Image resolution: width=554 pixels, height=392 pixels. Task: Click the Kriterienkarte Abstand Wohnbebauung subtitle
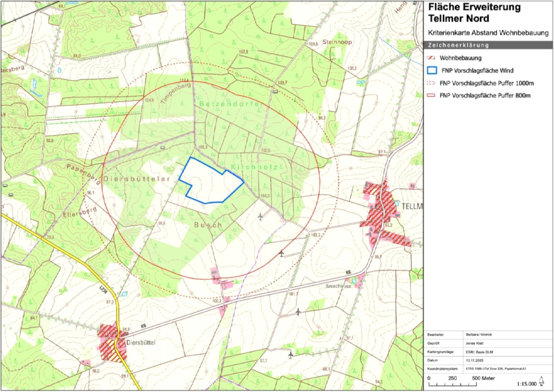tap(488, 33)
